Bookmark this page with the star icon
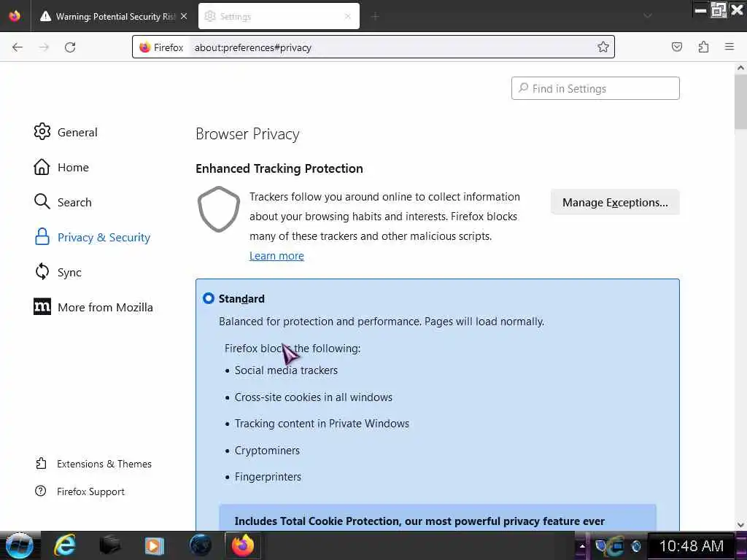 point(603,47)
